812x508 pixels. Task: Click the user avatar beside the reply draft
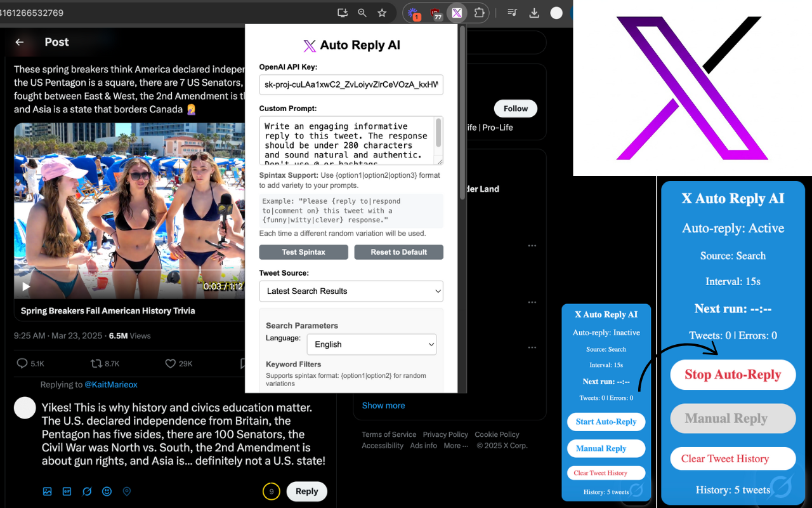(x=25, y=408)
